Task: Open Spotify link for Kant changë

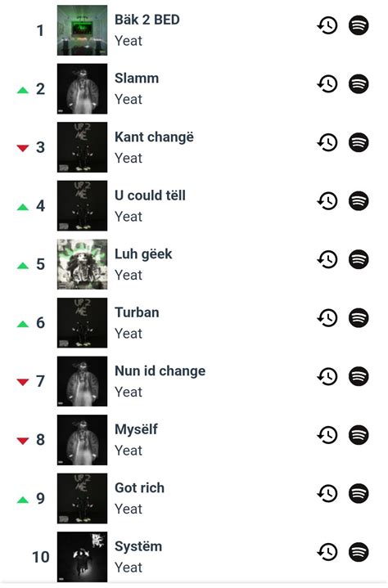Action: (x=359, y=142)
